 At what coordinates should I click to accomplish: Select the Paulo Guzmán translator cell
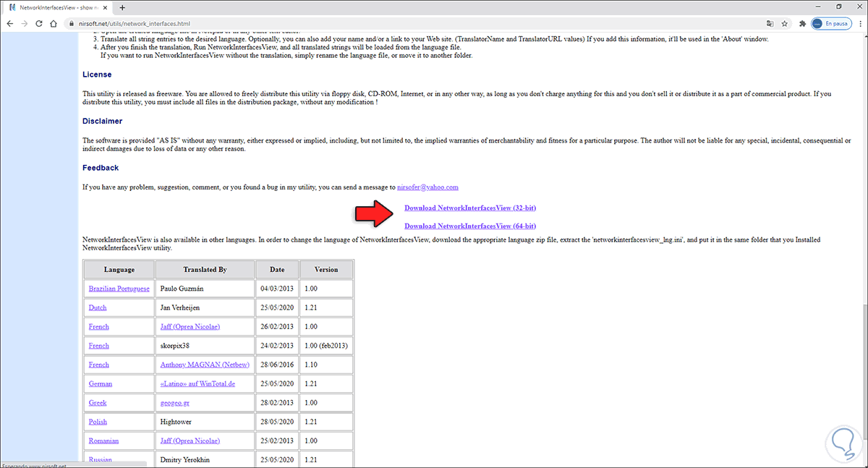pos(205,289)
